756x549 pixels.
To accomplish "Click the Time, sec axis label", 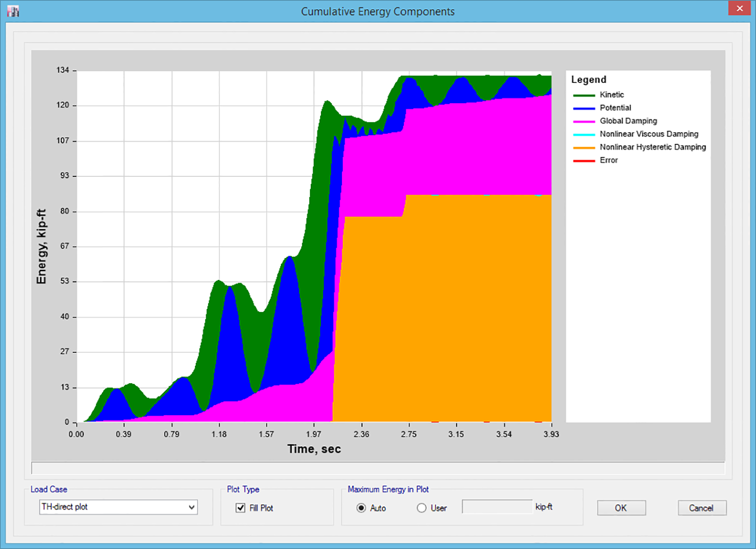I will [x=314, y=449].
